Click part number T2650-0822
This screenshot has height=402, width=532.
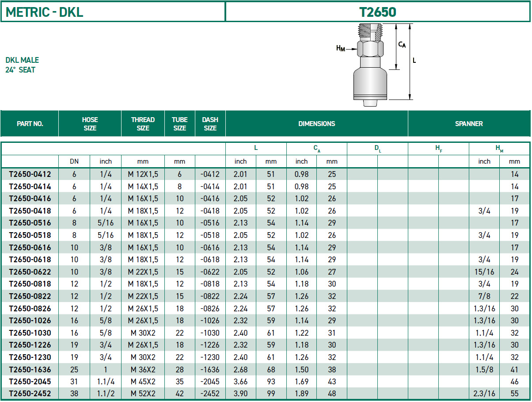coord(30,296)
